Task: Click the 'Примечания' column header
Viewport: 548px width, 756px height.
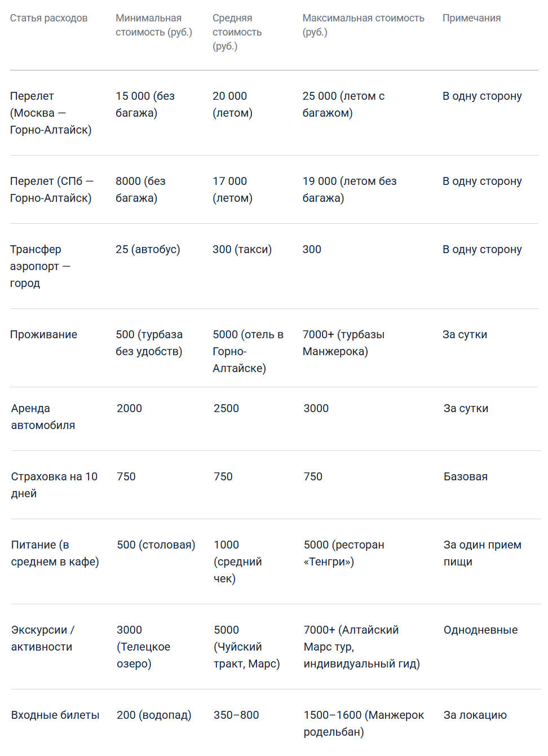Action: point(471,18)
